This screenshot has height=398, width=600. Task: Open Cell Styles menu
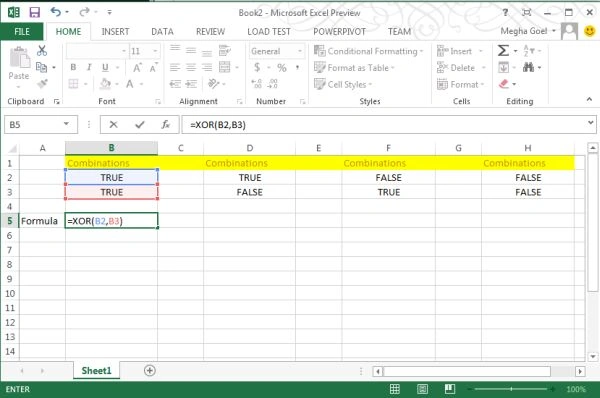(x=343, y=84)
